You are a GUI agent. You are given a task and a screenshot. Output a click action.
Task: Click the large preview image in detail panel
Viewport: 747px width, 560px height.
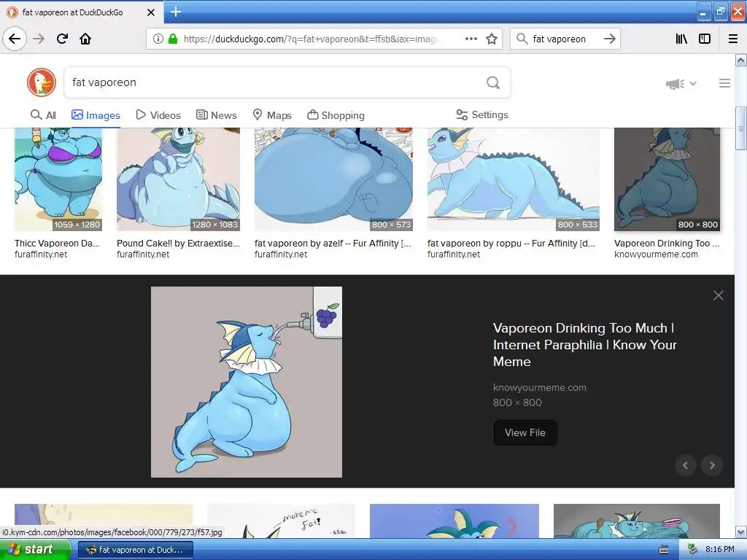pyautogui.click(x=247, y=382)
